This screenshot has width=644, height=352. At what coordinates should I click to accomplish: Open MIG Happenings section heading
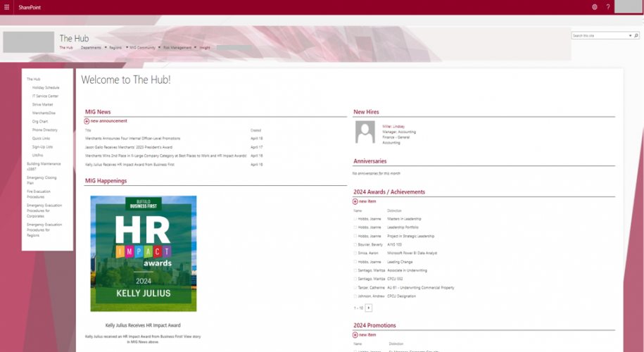pyautogui.click(x=106, y=181)
